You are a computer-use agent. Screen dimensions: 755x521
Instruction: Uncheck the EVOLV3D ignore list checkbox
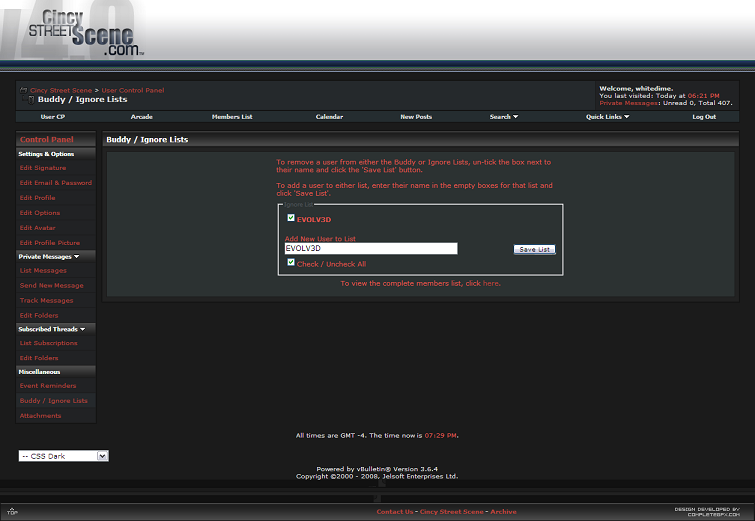pos(291,217)
